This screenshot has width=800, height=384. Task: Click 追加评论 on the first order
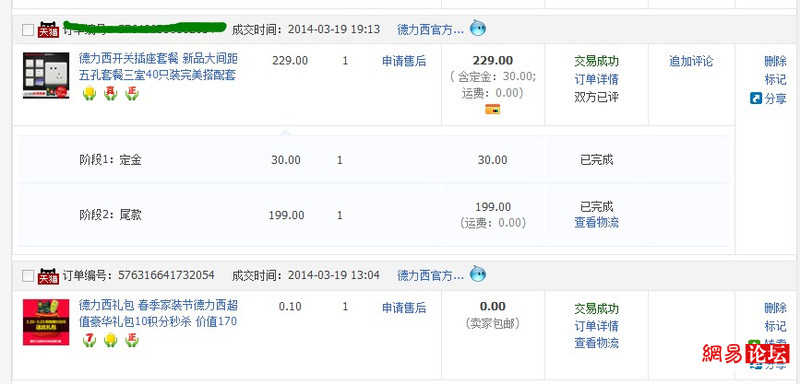pyautogui.click(x=691, y=61)
